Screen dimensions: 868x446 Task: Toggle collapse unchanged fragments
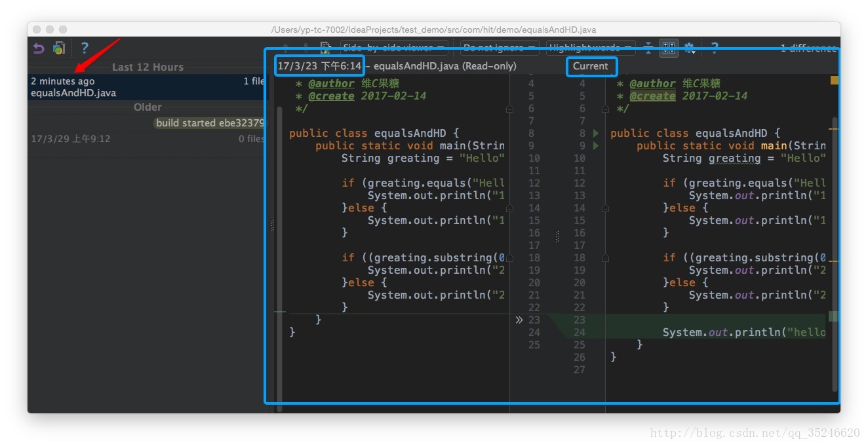click(649, 48)
